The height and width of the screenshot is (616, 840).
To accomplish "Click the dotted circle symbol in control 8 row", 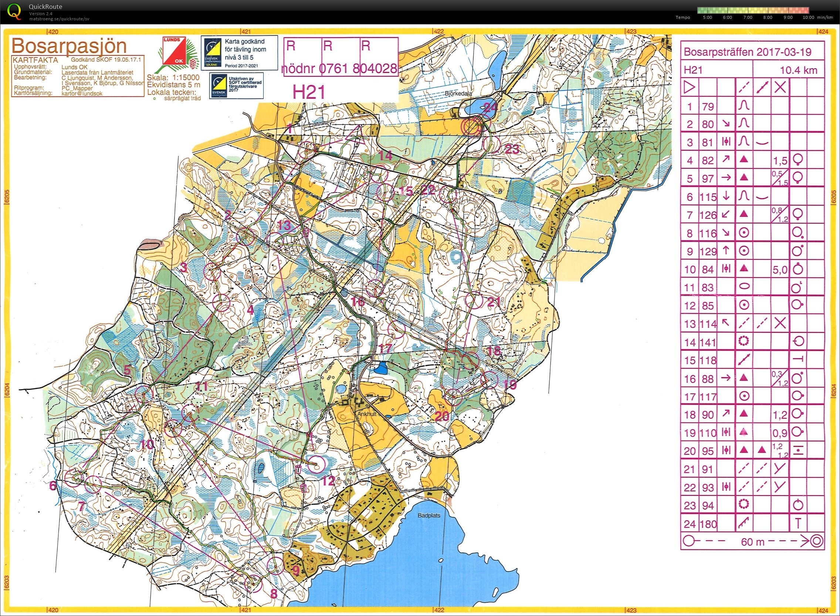I will [744, 233].
